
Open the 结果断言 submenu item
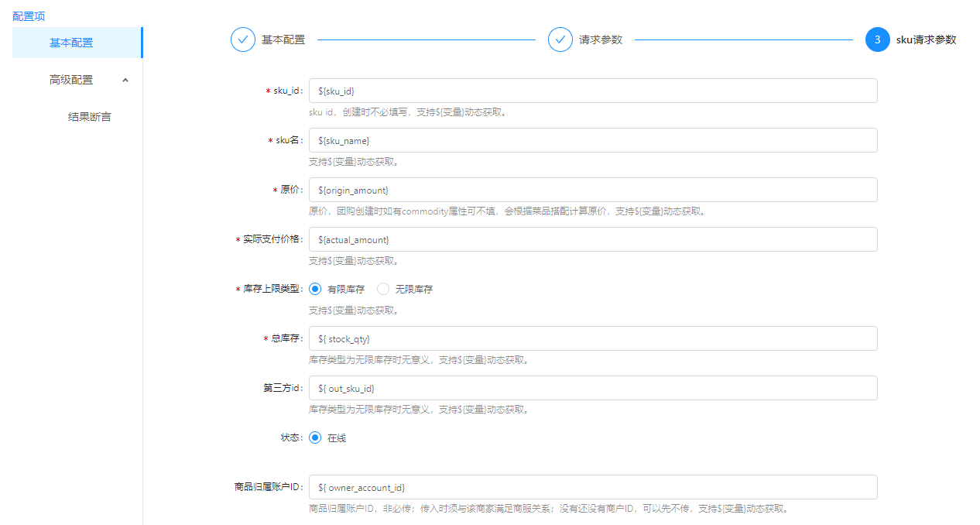pos(90,117)
